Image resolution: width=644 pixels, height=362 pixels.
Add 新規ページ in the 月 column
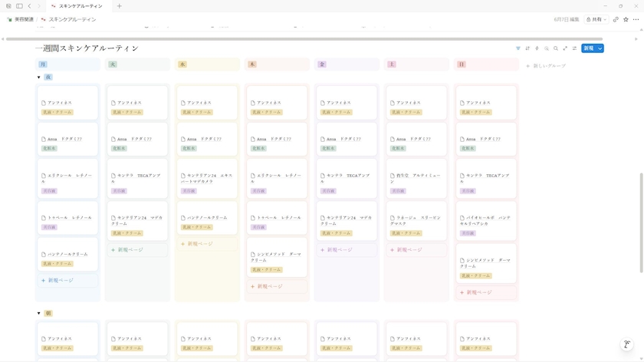pyautogui.click(x=67, y=280)
